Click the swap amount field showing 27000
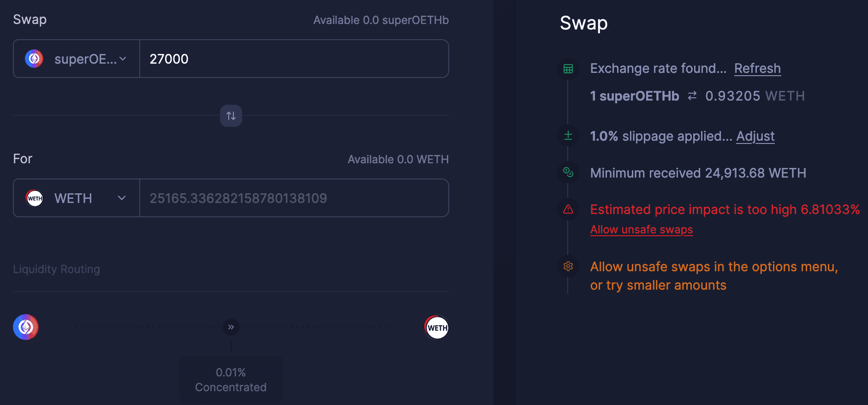 (294, 59)
